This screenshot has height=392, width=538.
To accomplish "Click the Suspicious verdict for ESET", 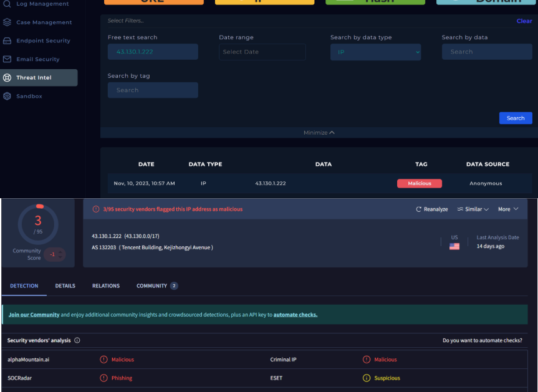I will pos(387,378).
